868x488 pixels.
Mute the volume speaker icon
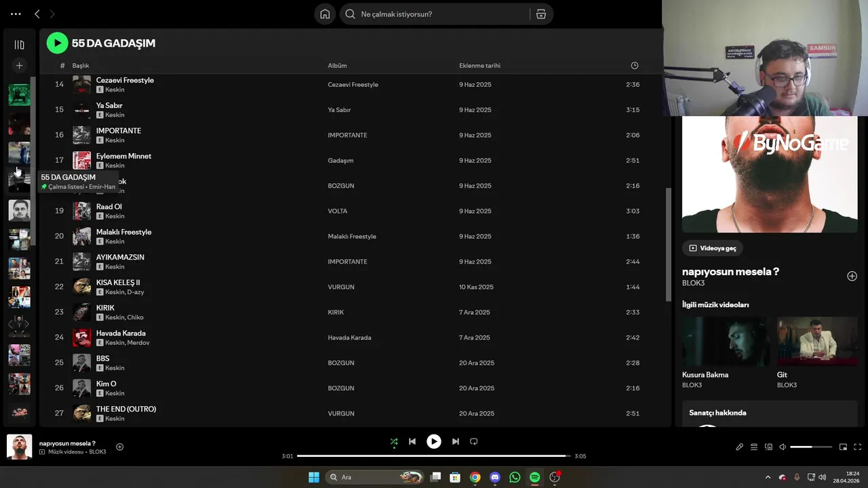coord(783,447)
